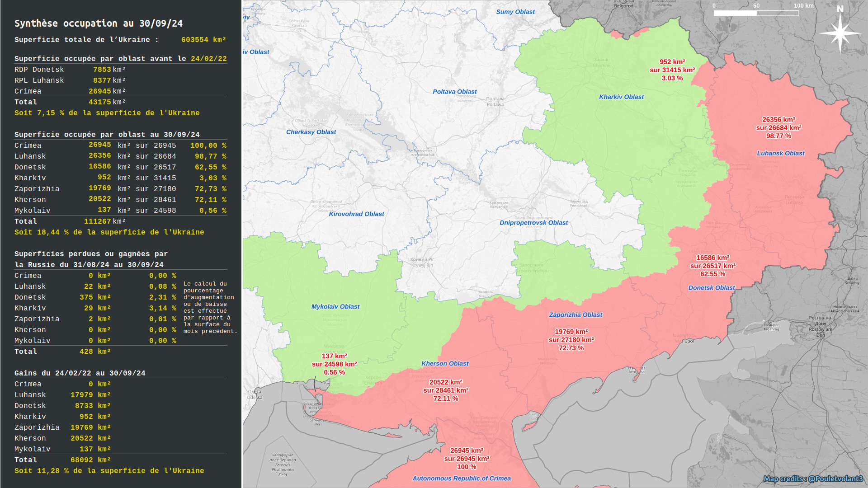The width and height of the screenshot is (868, 488).
Task: Click the Luhansk Oblast map label
Action: [780, 153]
